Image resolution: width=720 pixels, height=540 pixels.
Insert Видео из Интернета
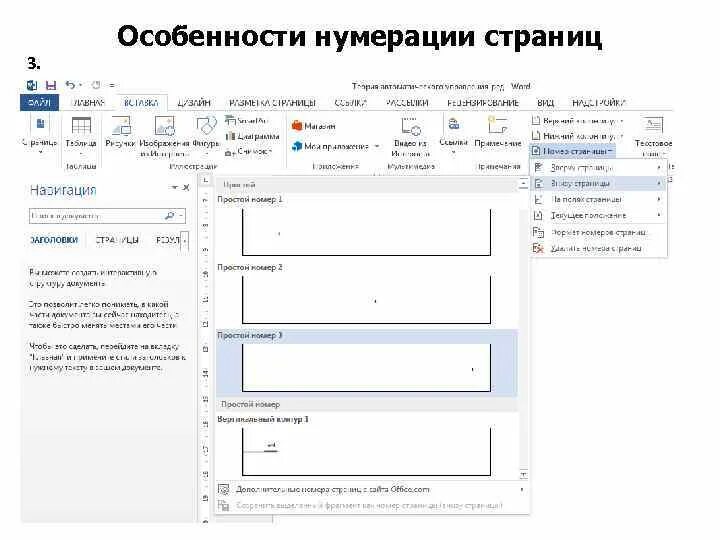pos(411,137)
